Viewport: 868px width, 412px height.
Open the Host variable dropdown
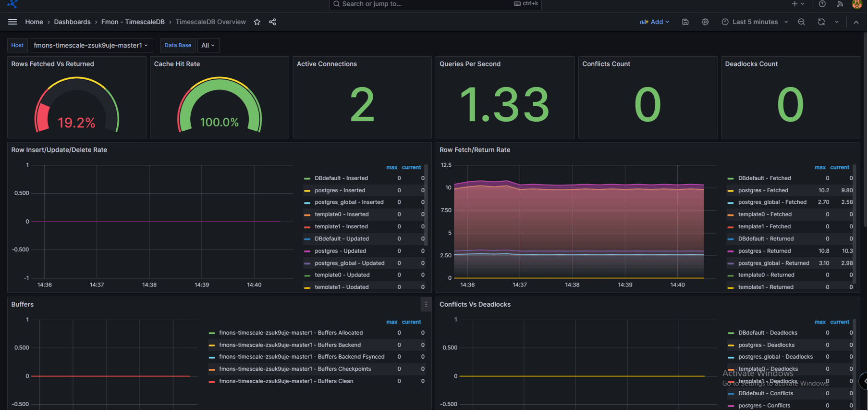click(x=91, y=45)
